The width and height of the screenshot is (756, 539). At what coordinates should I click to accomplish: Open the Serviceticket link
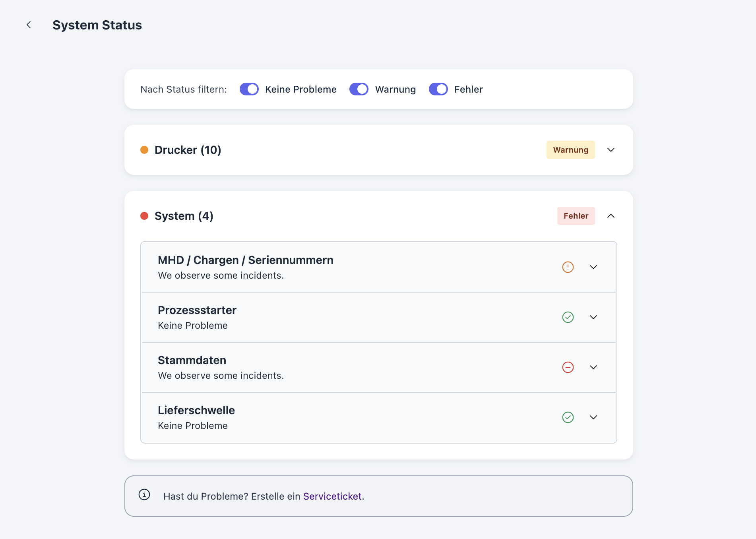(332, 496)
